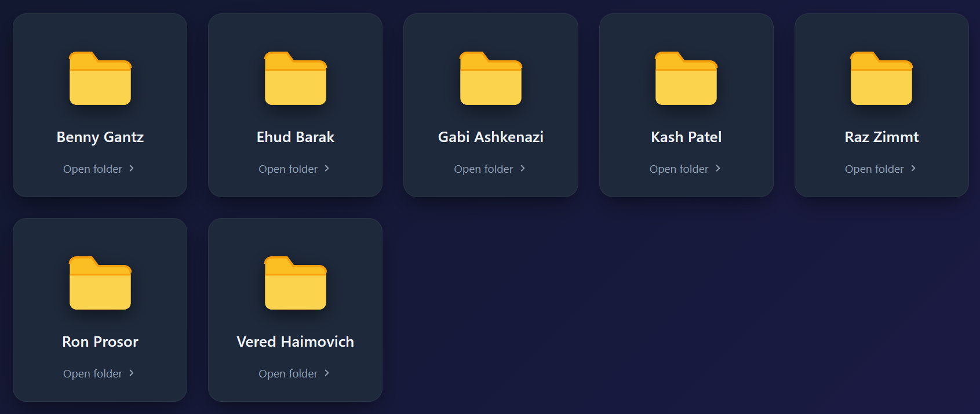This screenshot has width=980, height=414.
Task: Click the Kash Patel name label
Action: [x=686, y=137]
